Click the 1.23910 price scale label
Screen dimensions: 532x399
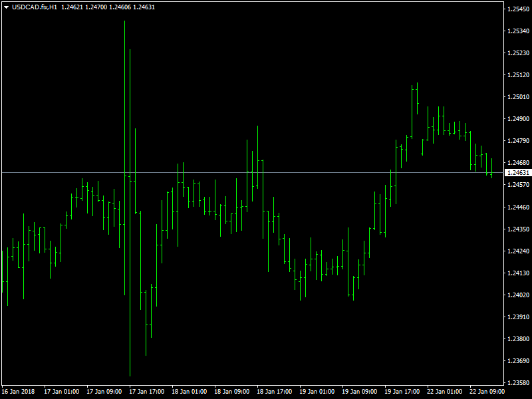coord(518,317)
